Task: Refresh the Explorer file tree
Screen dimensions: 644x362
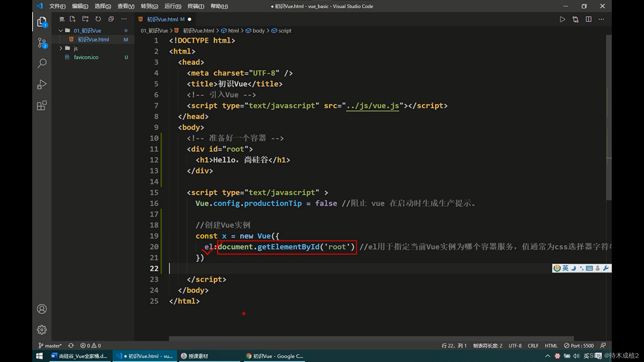Action: 98,19
